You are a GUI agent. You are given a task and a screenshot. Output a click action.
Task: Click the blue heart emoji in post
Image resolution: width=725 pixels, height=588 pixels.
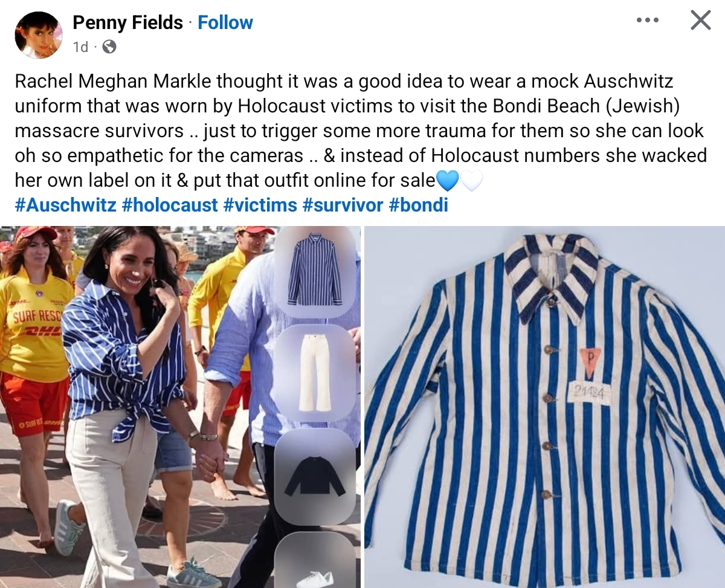(x=448, y=181)
